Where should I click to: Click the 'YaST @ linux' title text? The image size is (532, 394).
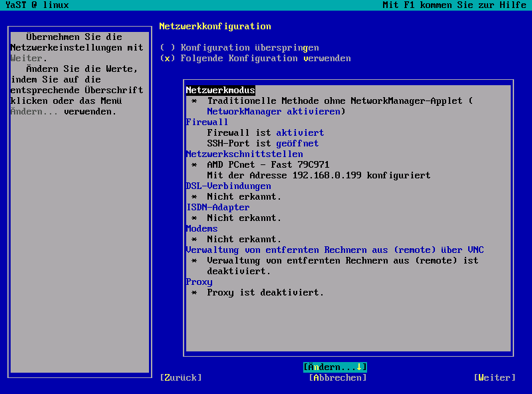(x=37, y=5)
